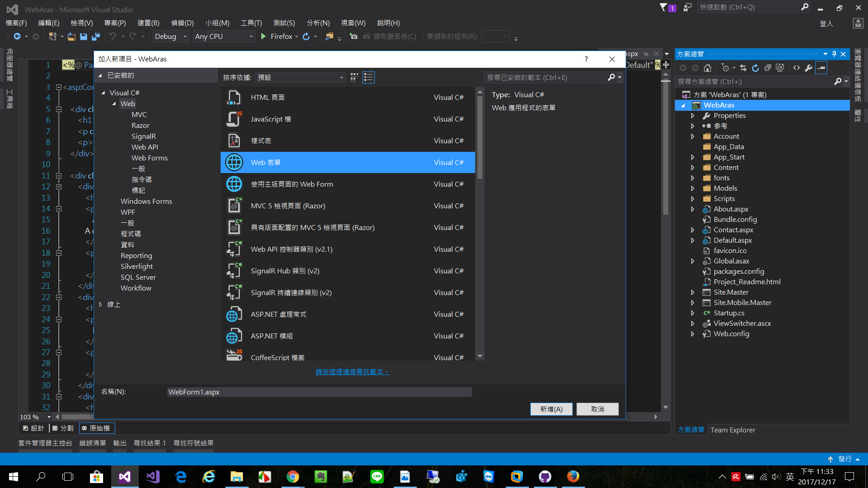Image resolution: width=868 pixels, height=488 pixels.
Task: Open the 建置(B) build menu
Action: click(x=148, y=23)
